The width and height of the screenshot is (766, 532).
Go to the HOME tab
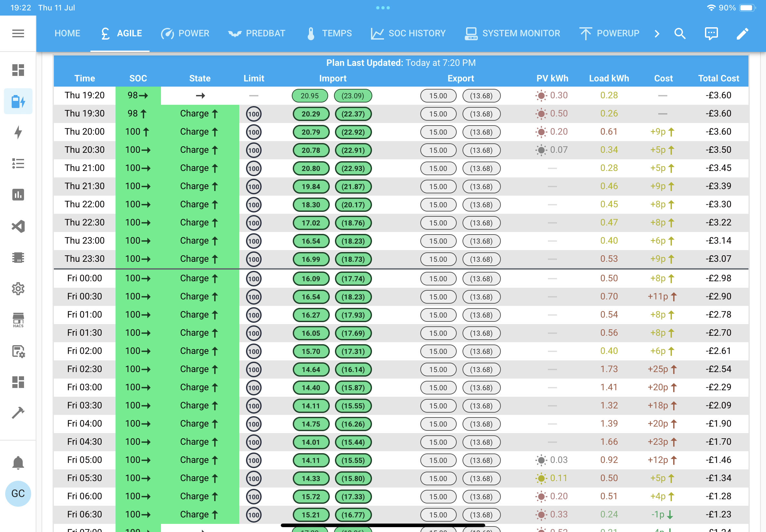(68, 33)
